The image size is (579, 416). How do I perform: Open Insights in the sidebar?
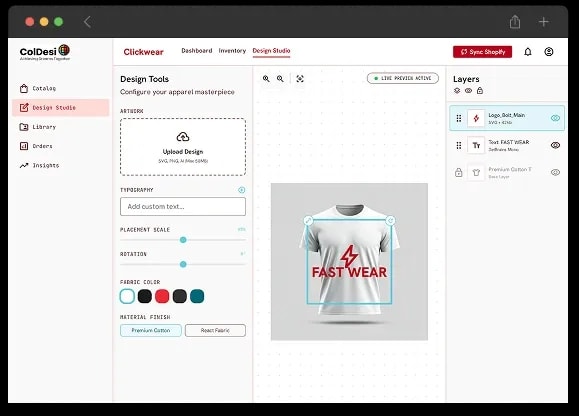click(x=39, y=165)
